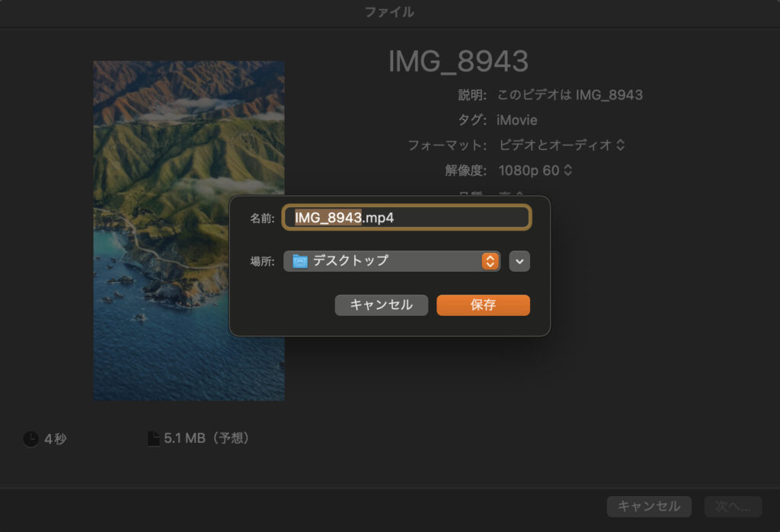Screen dimensions: 780x532
Task: Click the file size document icon
Action: [153, 438]
